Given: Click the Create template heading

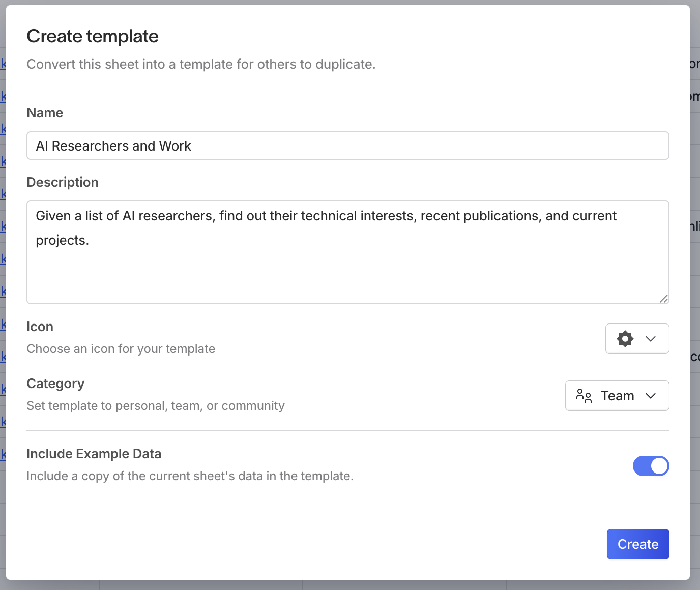Looking at the screenshot, I should coord(93,36).
